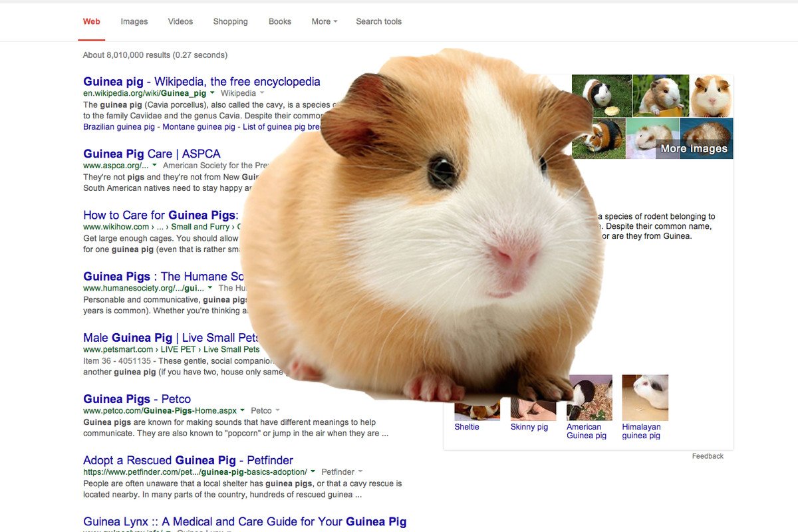The width and height of the screenshot is (798, 532).
Task: Expand the dropdown arrow beside the Wikipedia URL
Action: coord(212,93)
